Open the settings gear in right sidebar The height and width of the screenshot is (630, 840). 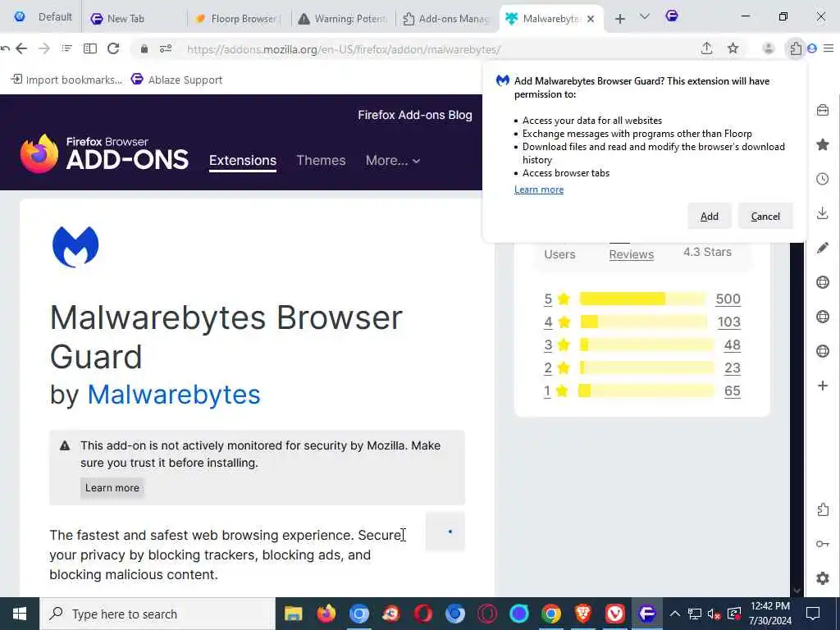(x=823, y=578)
